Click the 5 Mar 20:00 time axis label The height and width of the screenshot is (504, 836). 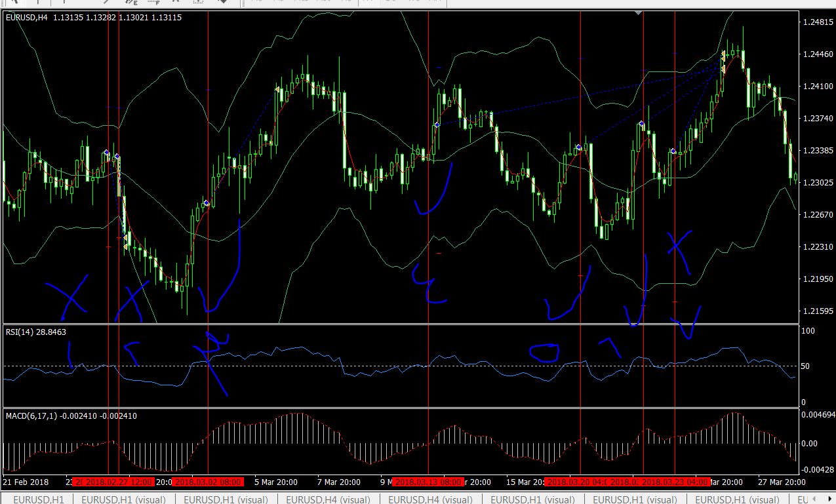[275, 482]
